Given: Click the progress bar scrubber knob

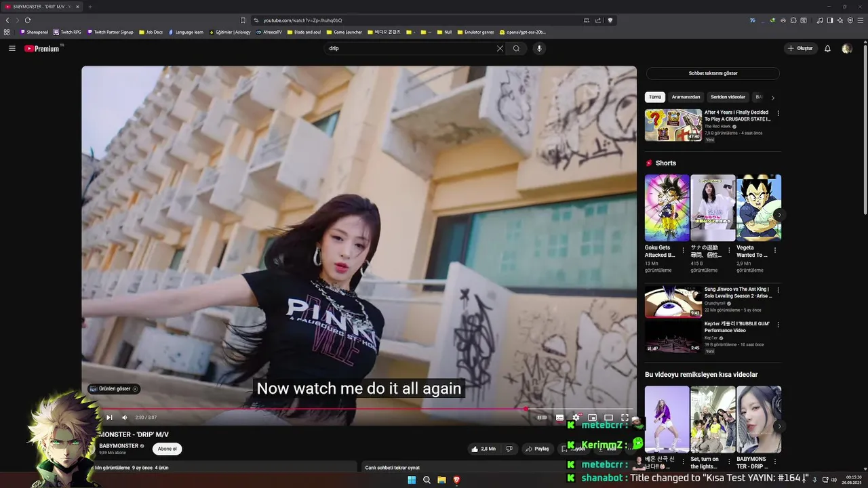Looking at the screenshot, I should click(x=526, y=409).
